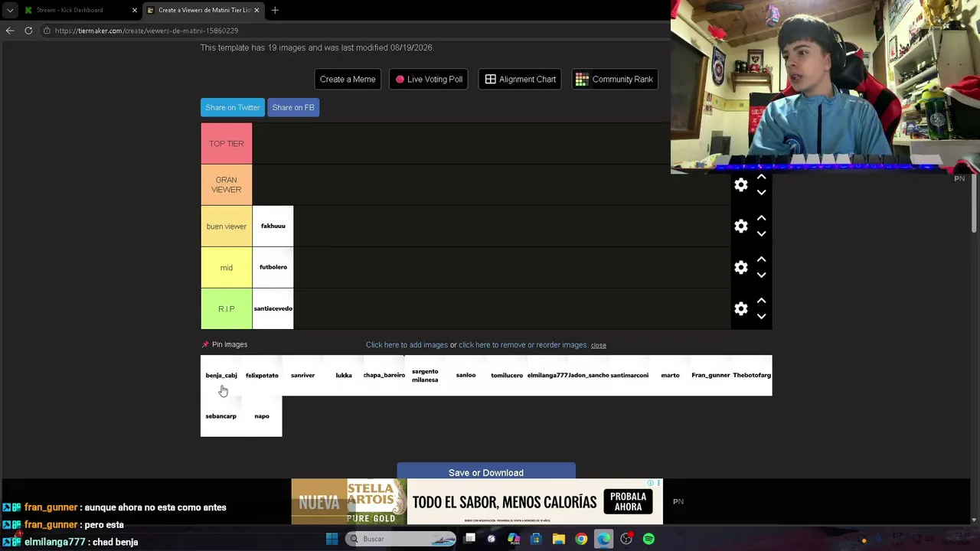Viewport: 980px width, 551px height.
Task: Click the Pin Images option
Action: point(224,344)
